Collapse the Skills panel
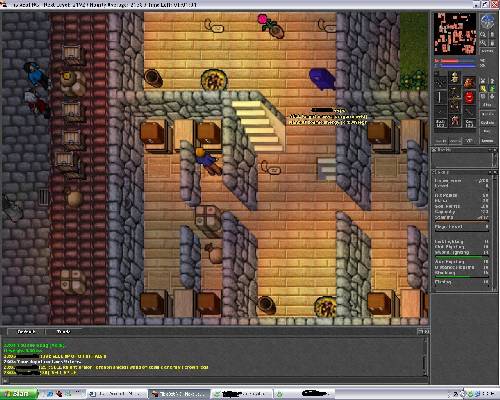Image resolution: width=500 pixels, height=400 pixels. [x=490, y=172]
